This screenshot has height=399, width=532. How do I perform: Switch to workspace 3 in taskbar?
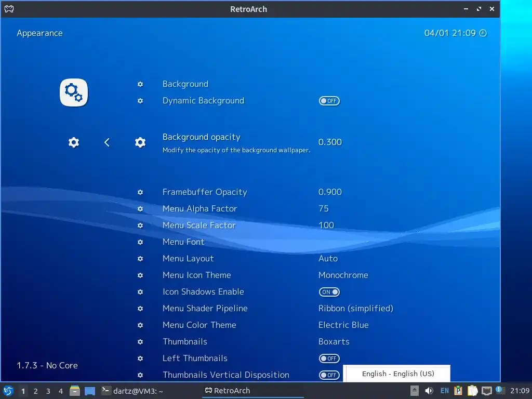pos(48,391)
